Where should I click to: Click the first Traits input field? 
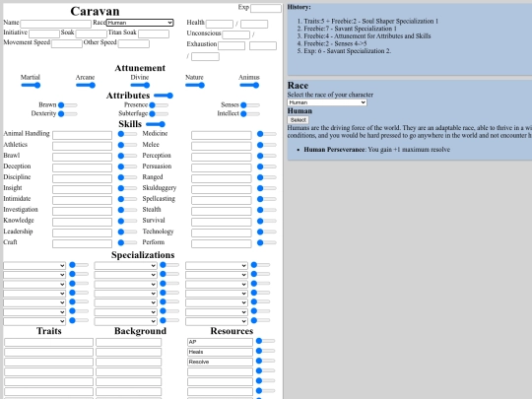(49, 342)
